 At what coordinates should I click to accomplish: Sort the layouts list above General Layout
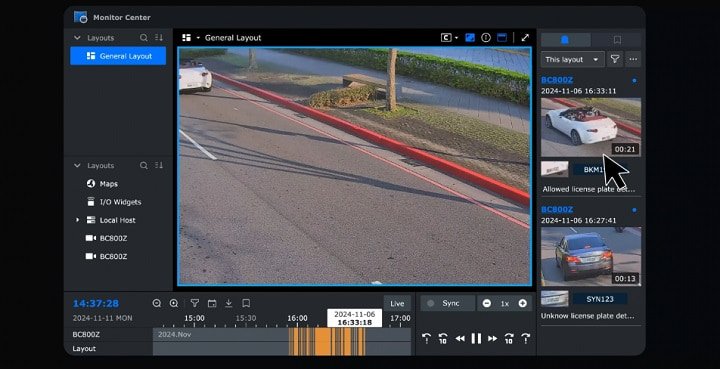click(x=159, y=38)
